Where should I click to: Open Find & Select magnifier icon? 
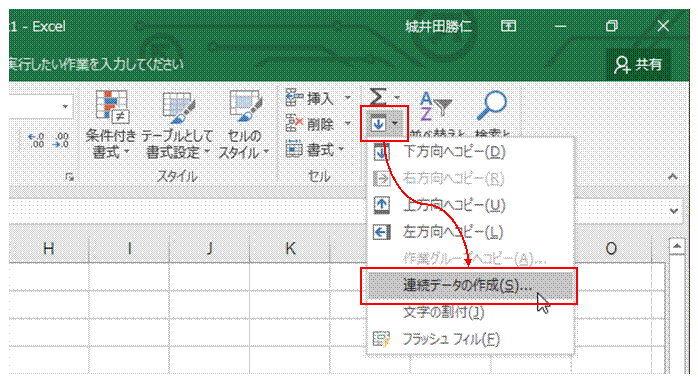492,106
